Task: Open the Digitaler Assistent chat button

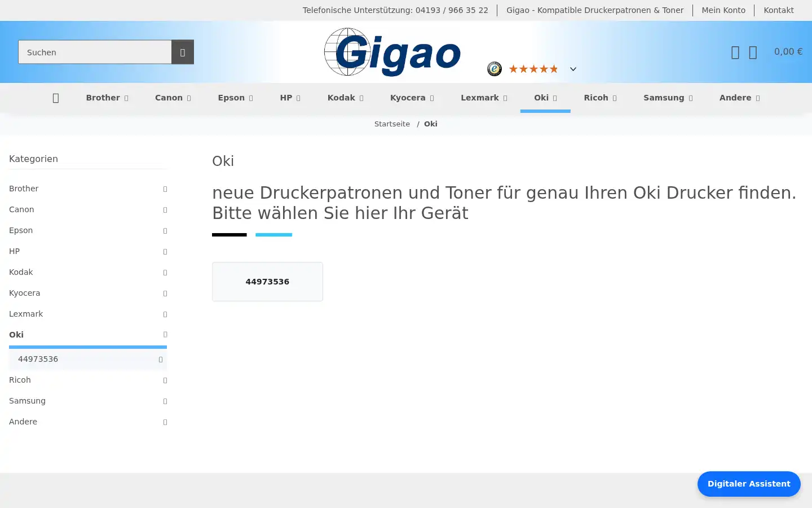Action: (749, 484)
